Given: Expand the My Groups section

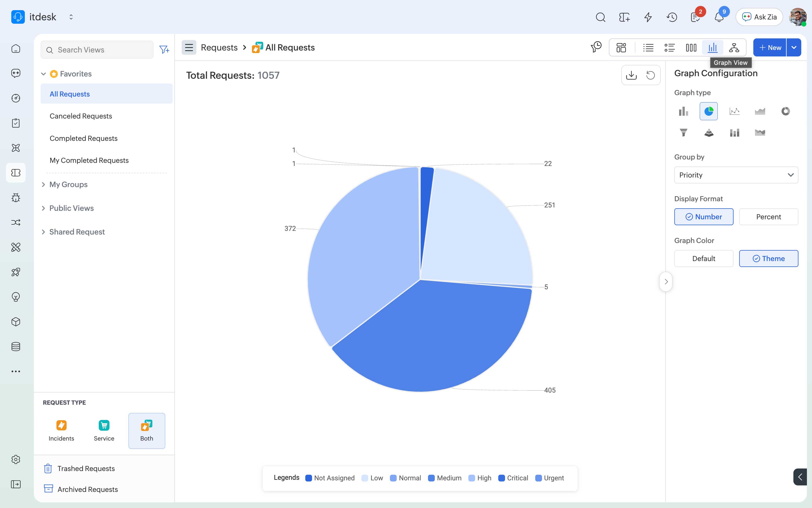Looking at the screenshot, I should click(x=43, y=185).
